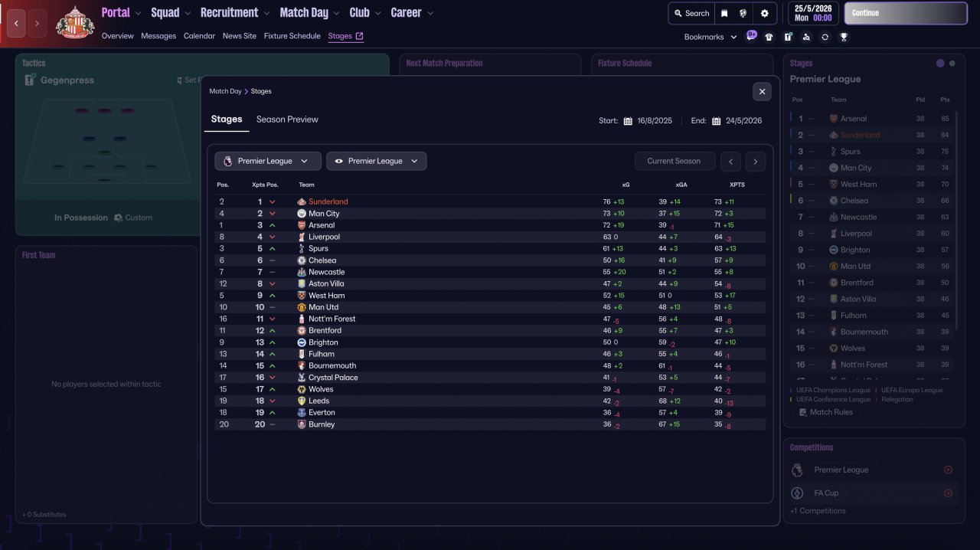Screen dimensions: 980x550
Task: Open the Calendar sub-tab
Action: 199,36
